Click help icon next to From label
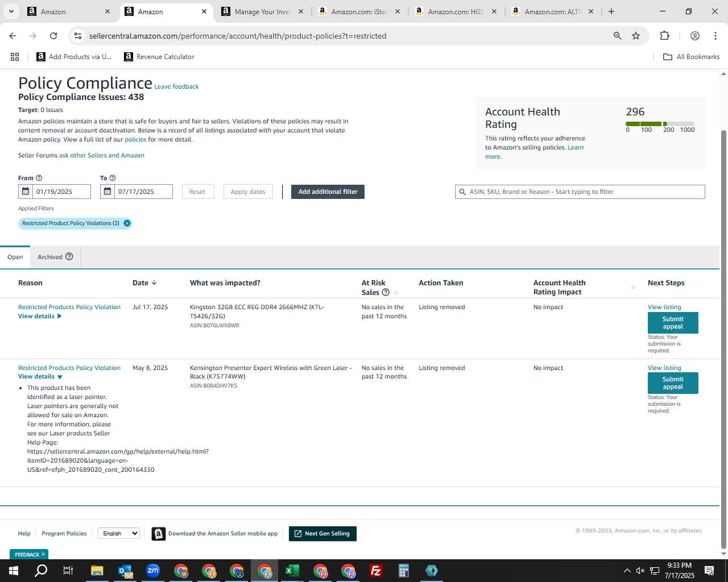 [39, 178]
